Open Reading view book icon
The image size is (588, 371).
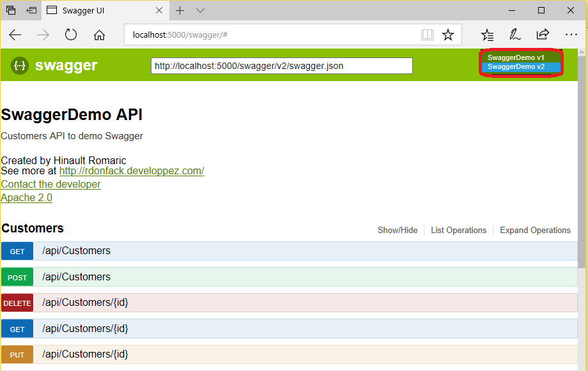point(427,35)
